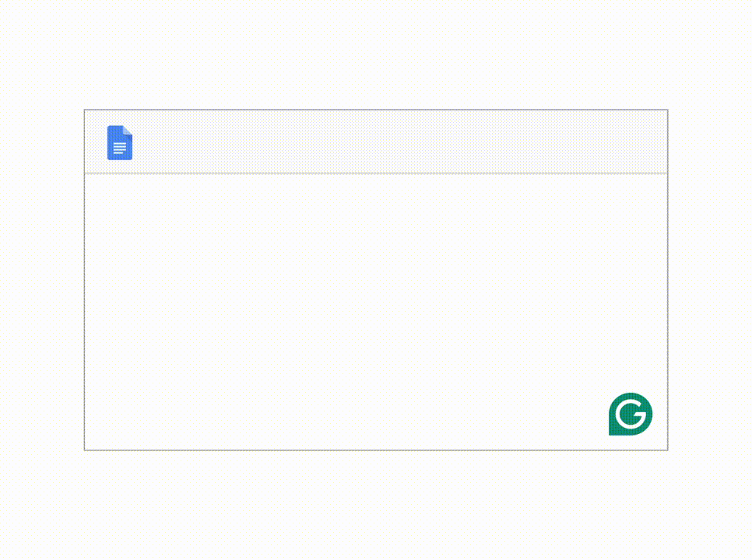Viewport: 752px width, 560px height.
Task: Expand Grammarly from the corner G button
Action: click(631, 414)
